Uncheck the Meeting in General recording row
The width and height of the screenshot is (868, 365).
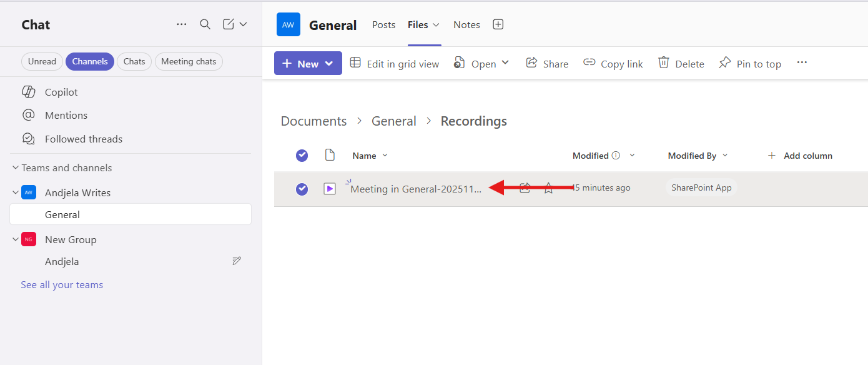pyautogui.click(x=302, y=189)
